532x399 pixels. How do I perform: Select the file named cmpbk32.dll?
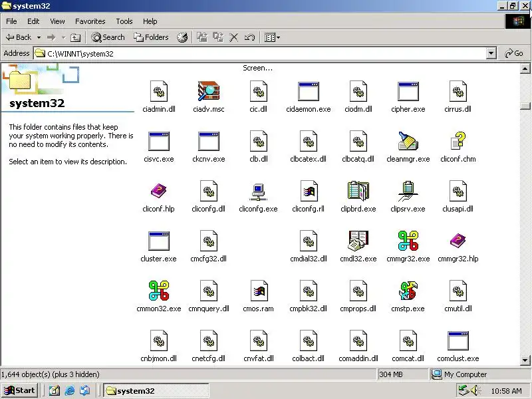308,296
